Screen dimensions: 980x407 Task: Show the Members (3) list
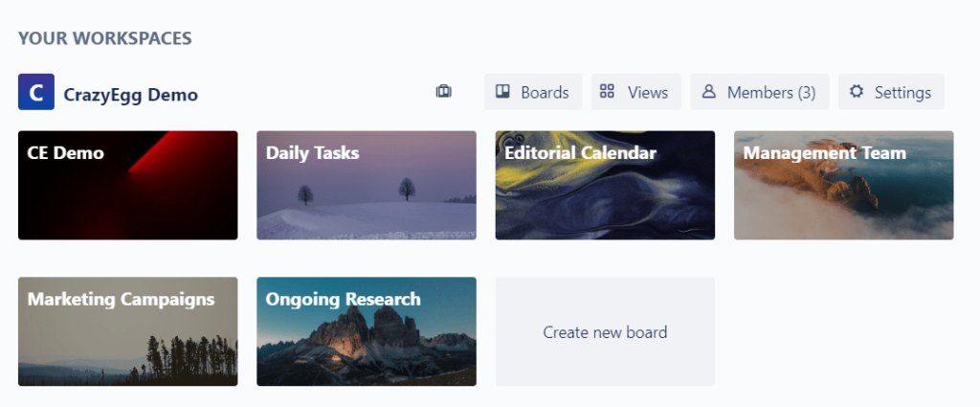pyautogui.click(x=760, y=92)
